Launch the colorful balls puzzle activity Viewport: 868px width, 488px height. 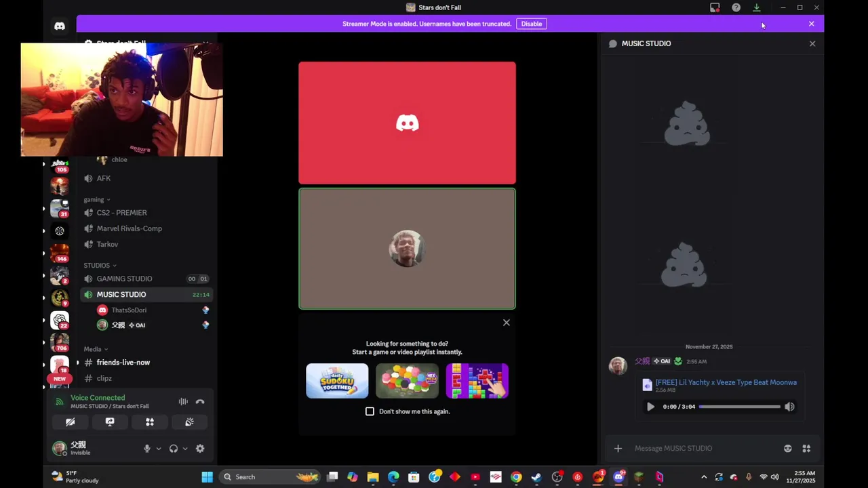point(407,381)
